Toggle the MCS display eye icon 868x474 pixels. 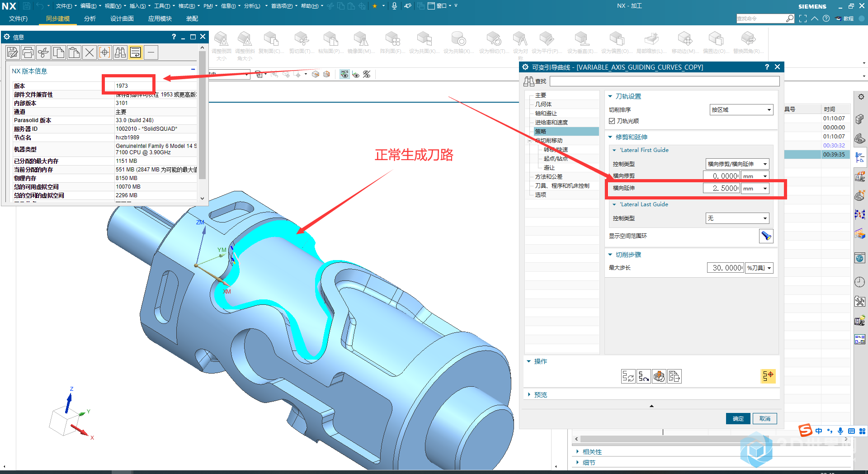(344, 74)
